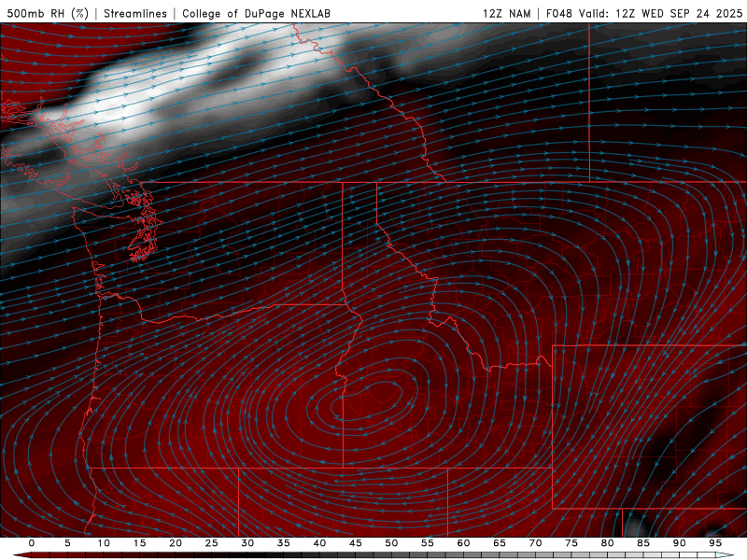This screenshot has width=747, height=560.
Task: Click the '20' color scale label
Action: [176, 543]
